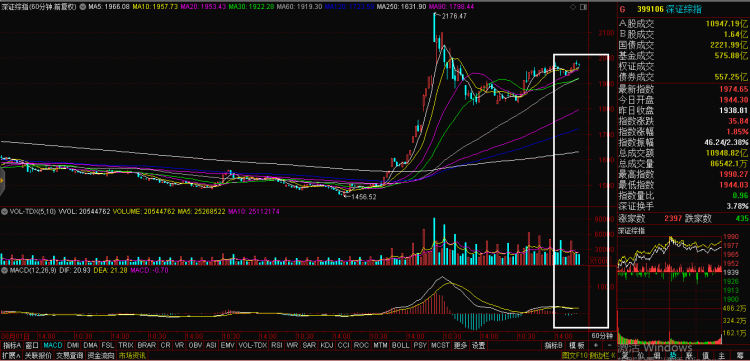The width and height of the screenshot is (750, 361).
Task: Click the split-window icon above the price axis
Action: pyautogui.click(x=583, y=7)
